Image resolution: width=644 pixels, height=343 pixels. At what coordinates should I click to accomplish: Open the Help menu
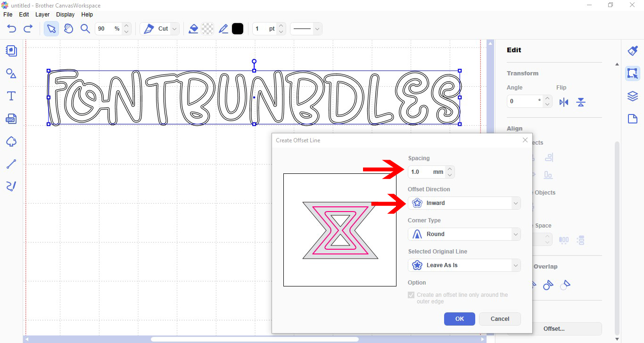coord(87,15)
